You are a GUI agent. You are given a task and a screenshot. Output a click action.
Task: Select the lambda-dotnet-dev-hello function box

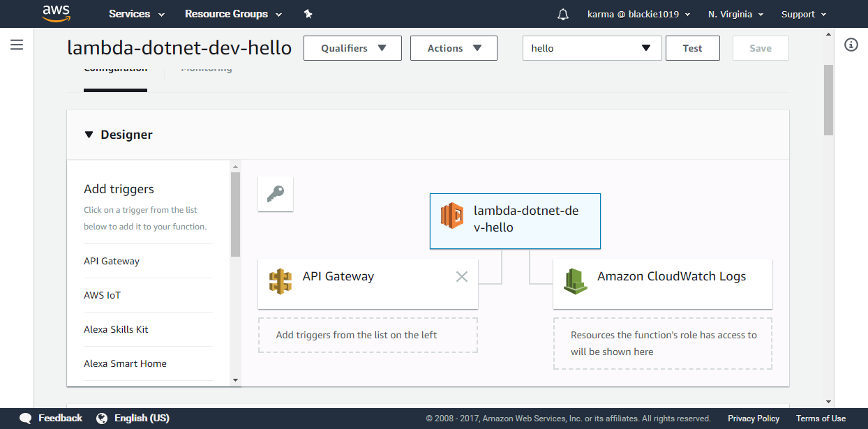click(x=515, y=220)
